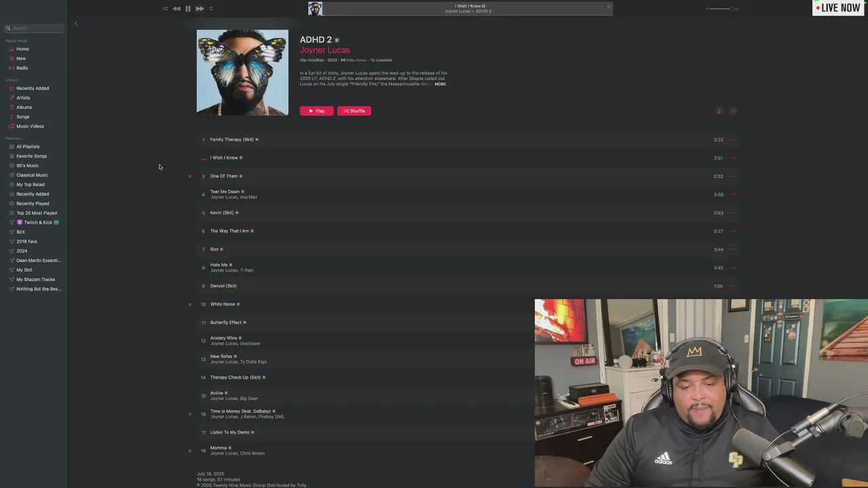Open the Twitch & Kick playlist
Image resolution: width=868 pixels, height=488 pixels.
tap(38, 222)
